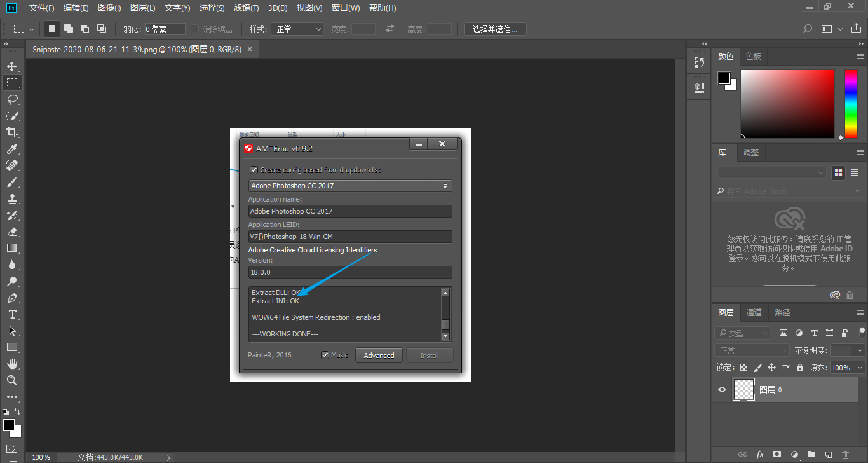Turn layer filtering switch on or off
Image resolution: width=868 pixels, height=463 pixels.
tap(862, 332)
